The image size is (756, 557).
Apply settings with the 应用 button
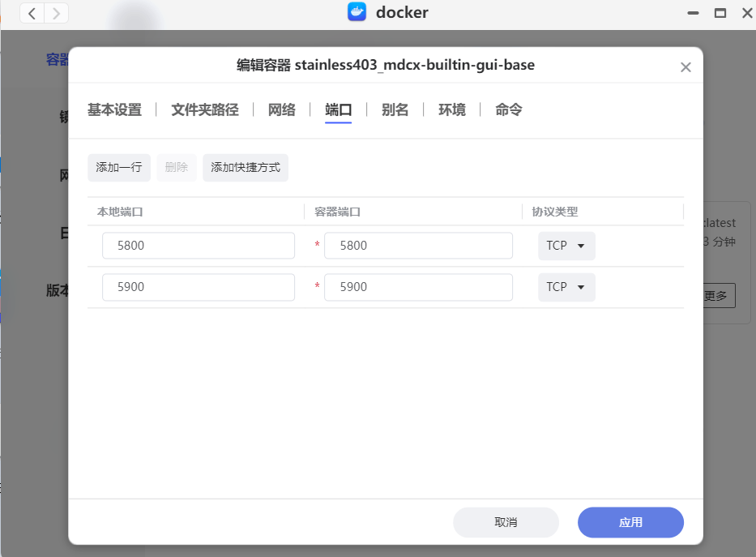click(x=630, y=523)
